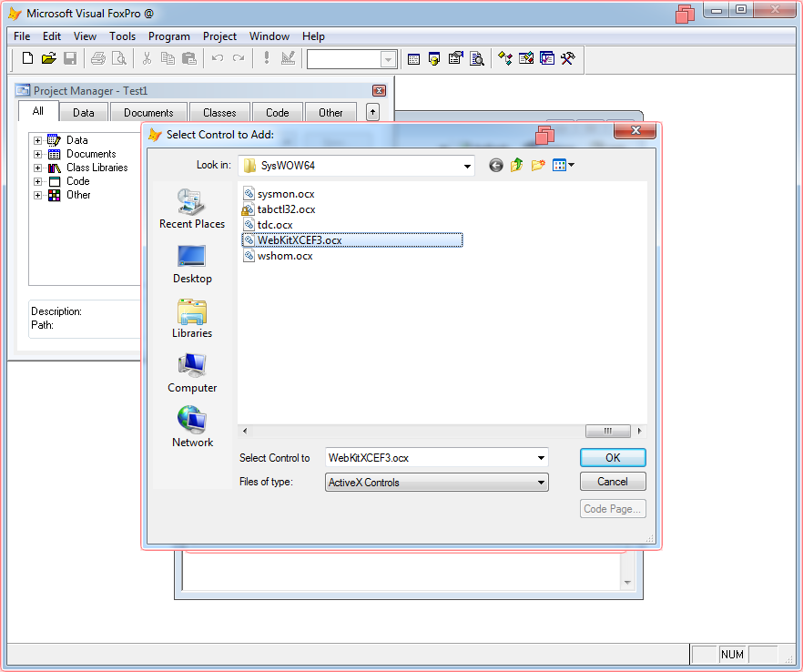Viewport: 803px width, 672px height.
Task: Open the Help menu
Action: tap(313, 36)
